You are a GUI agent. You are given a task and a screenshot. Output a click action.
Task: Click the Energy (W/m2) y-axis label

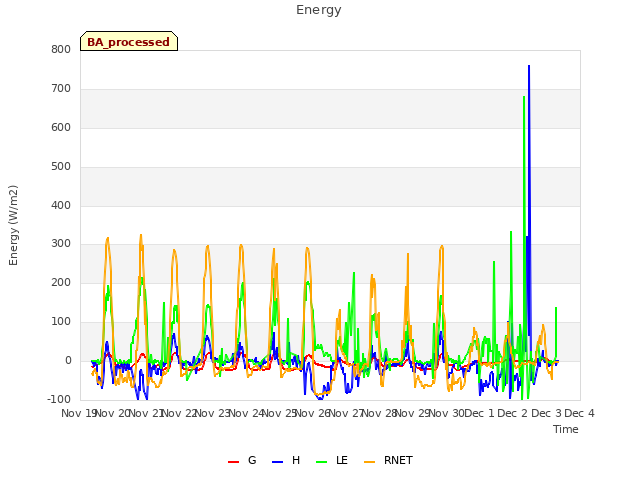[13, 225]
